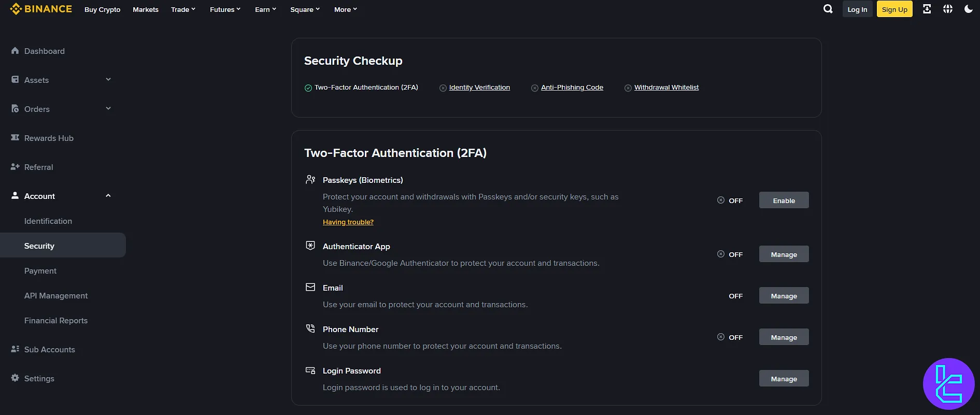980x415 pixels.
Task: Click Enable for Passkeys (Biometrics)
Action: tap(784, 201)
